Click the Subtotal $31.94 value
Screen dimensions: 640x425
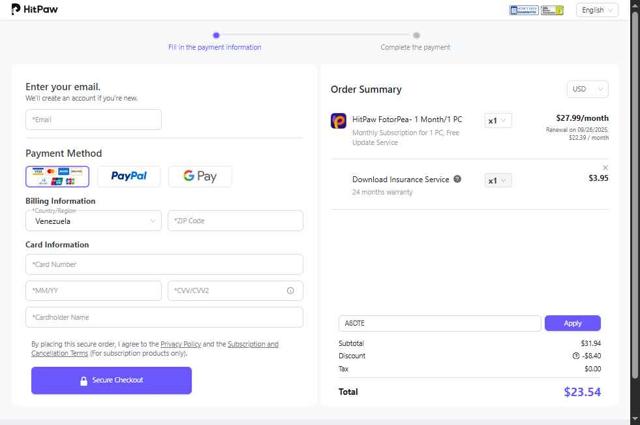pyautogui.click(x=591, y=343)
